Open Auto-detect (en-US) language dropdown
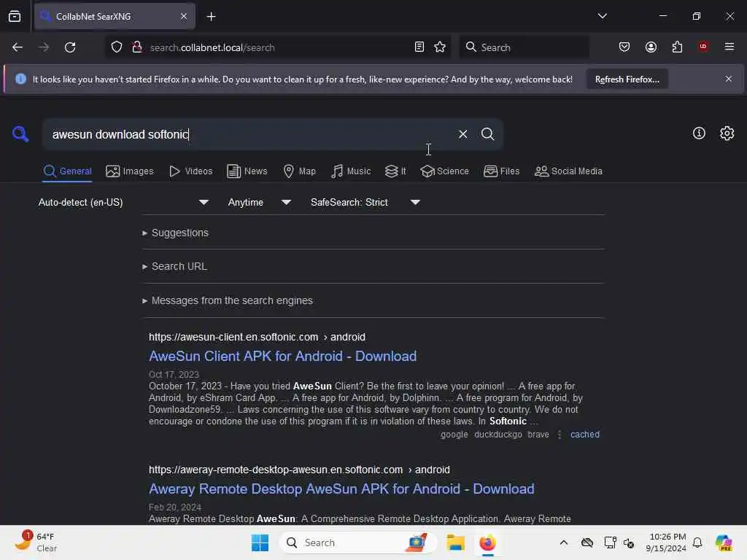 123,203
